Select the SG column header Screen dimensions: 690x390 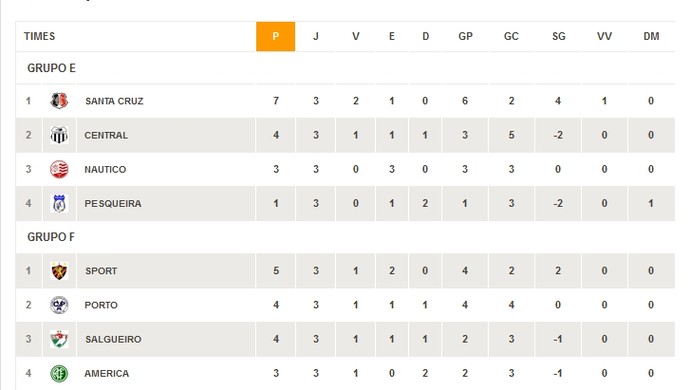(558, 37)
